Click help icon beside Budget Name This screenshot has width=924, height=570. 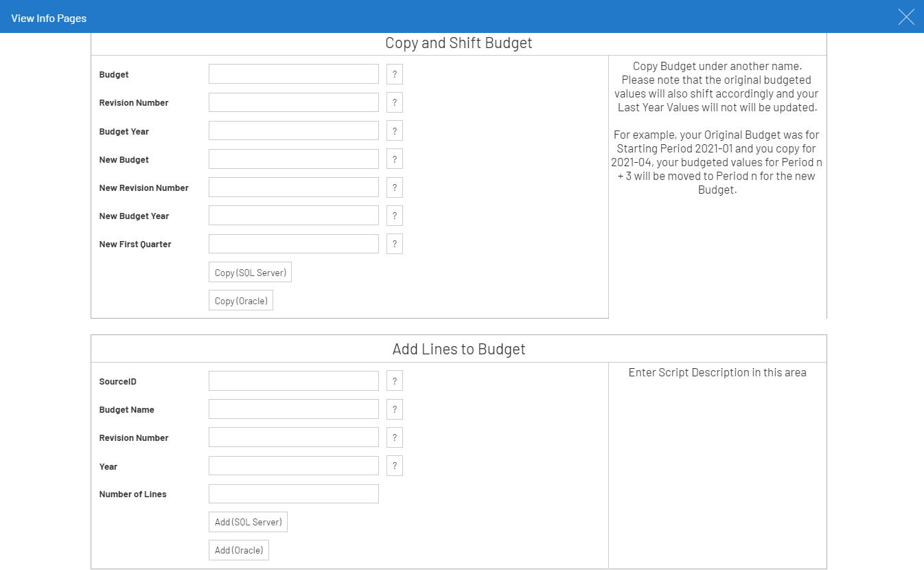tap(394, 409)
